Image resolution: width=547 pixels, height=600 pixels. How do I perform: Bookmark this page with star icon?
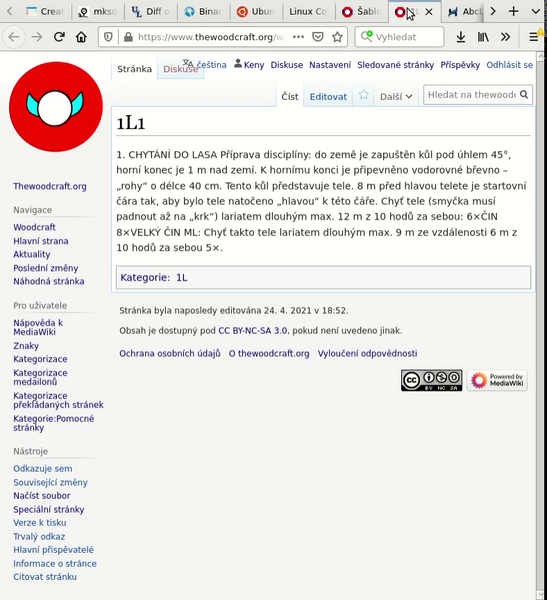click(x=337, y=37)
